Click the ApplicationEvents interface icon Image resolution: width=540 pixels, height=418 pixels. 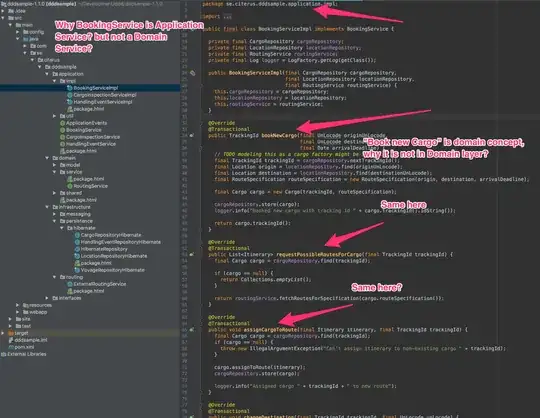(x=62, y=123)
